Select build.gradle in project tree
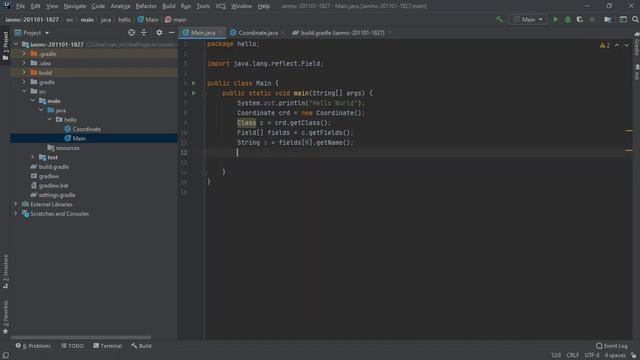Screen dimensions: 640x360 coord(53,167)
